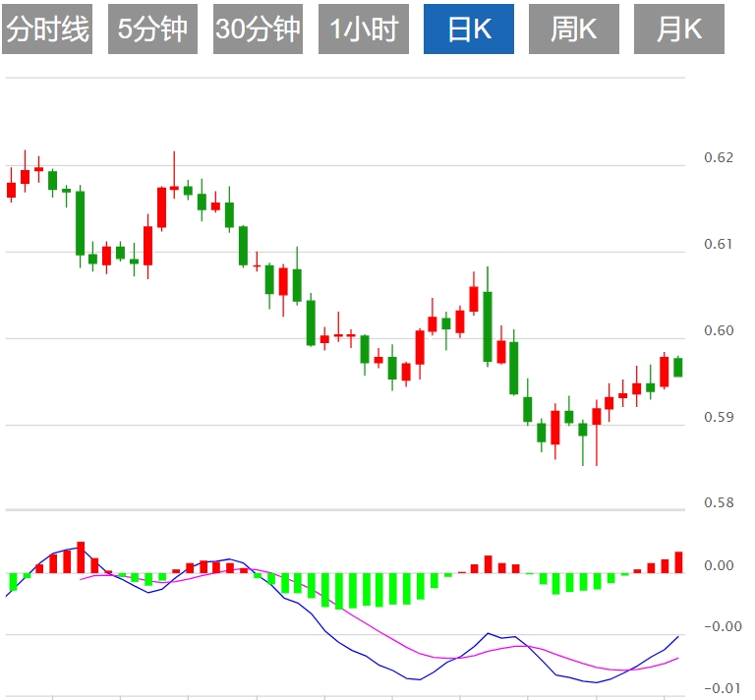Click the 0.59 price axis label
This screenshot has height=700, width=755.
(x=719, y=417)
